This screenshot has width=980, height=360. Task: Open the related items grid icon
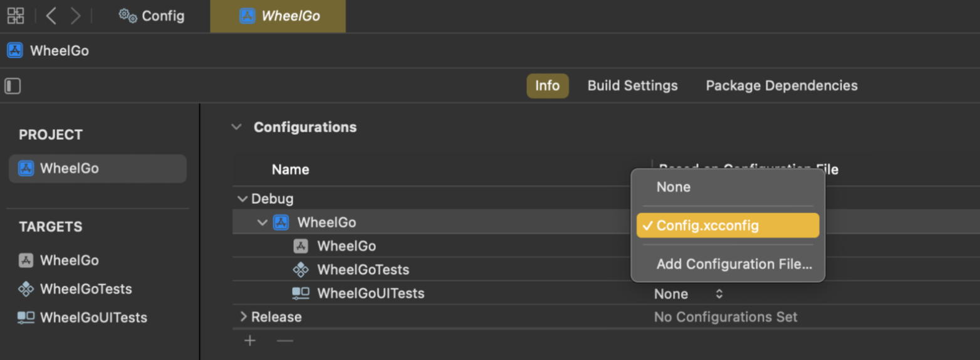tap(16, 16)
